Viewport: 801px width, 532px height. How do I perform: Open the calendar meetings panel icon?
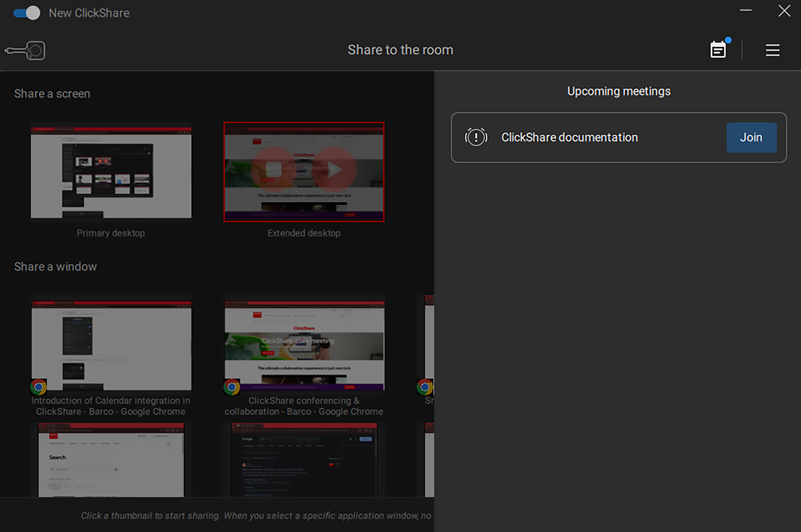[718, 50]
